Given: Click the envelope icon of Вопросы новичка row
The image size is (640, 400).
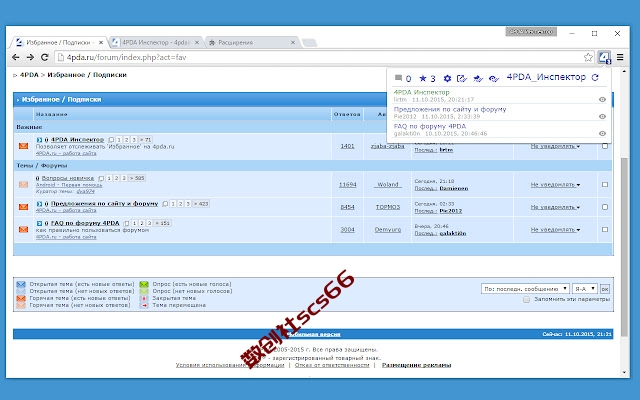Looking at the screenshot, I should click(x=23, y=184).
